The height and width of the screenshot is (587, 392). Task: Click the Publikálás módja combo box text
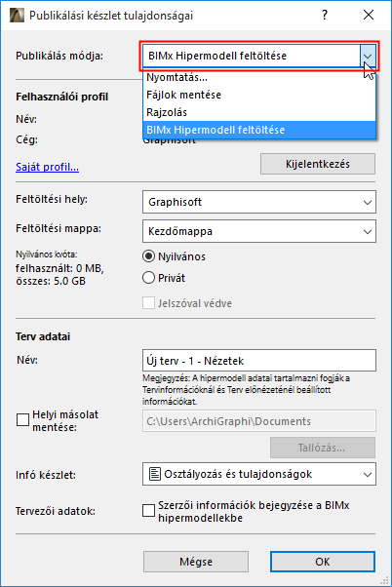217,56
